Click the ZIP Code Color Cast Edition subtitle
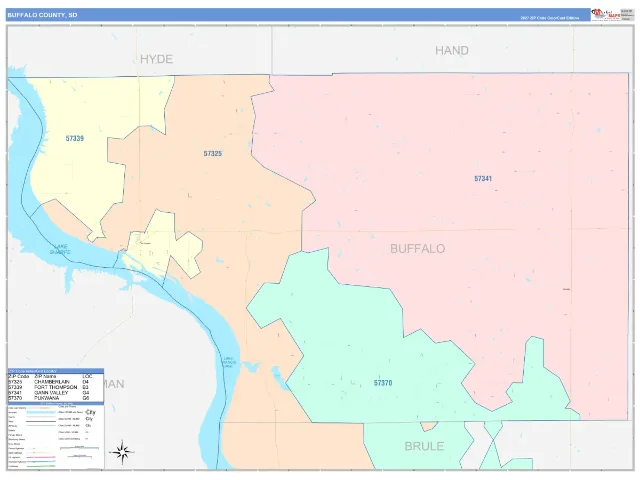The image size is (640, 480). [549, 18]
